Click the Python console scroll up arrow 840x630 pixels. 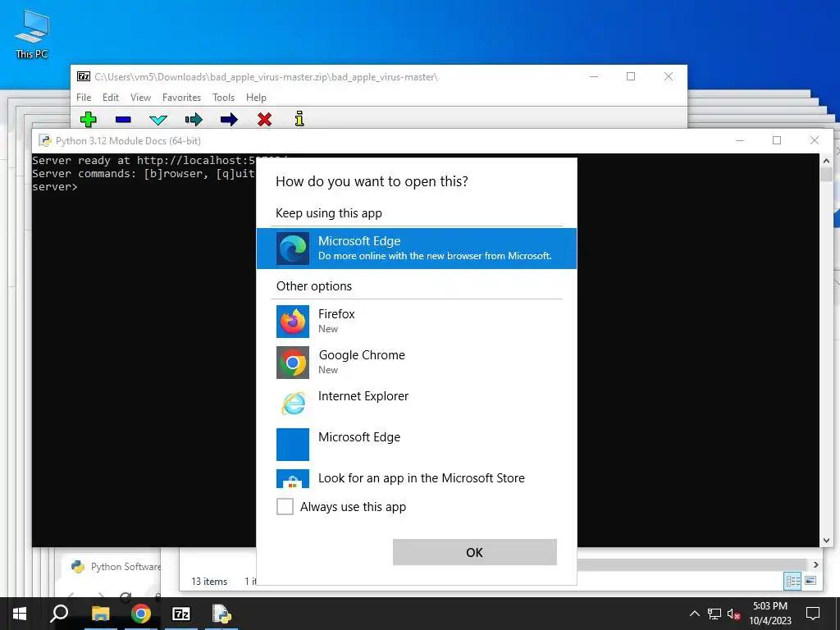pos(826,160)
